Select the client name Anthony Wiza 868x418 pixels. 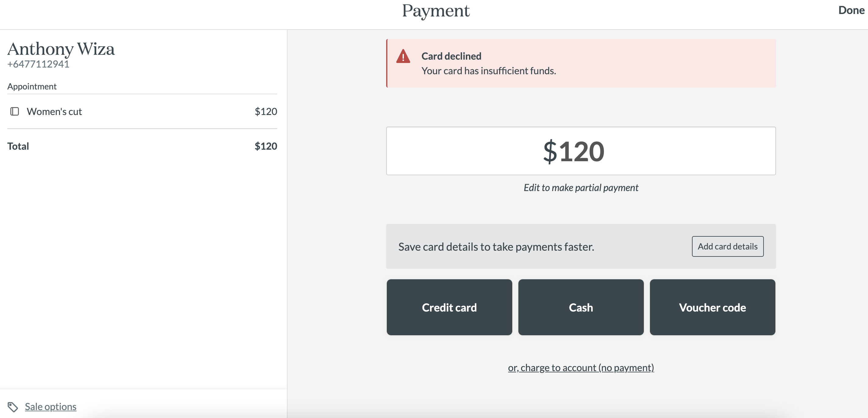click(x=61, y=49)
